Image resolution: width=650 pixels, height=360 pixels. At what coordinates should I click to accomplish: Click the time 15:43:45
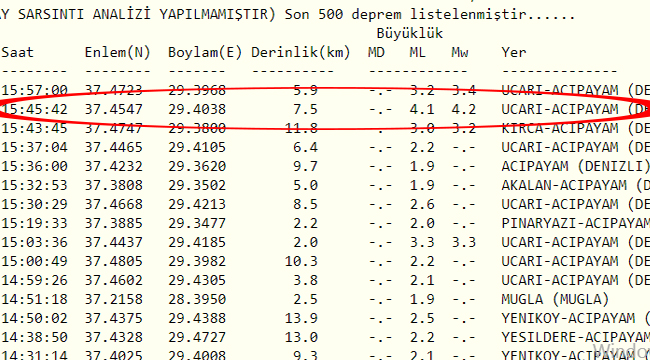coord(34,128)
